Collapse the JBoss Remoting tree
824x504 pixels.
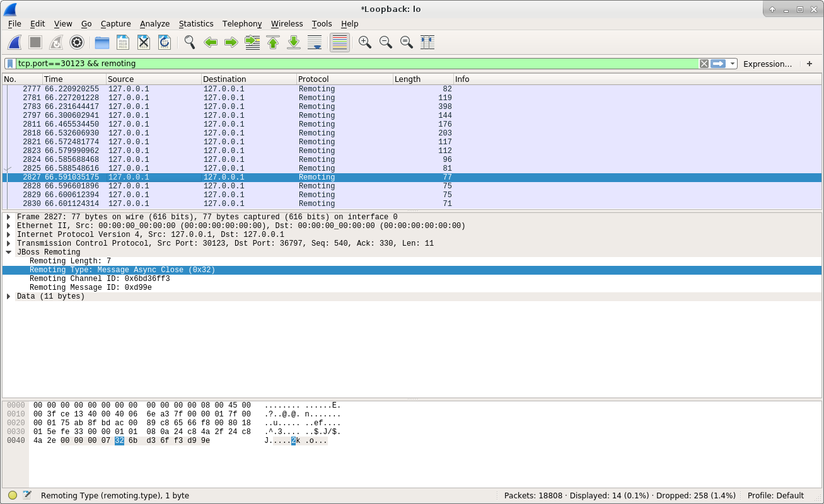(9, 252)
